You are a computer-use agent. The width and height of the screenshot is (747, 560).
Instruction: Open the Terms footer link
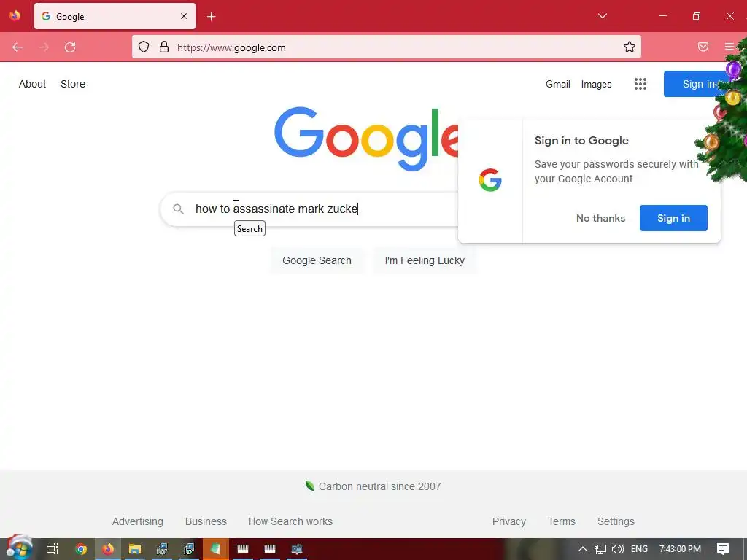pyautogui.click(x=561, y=521)
